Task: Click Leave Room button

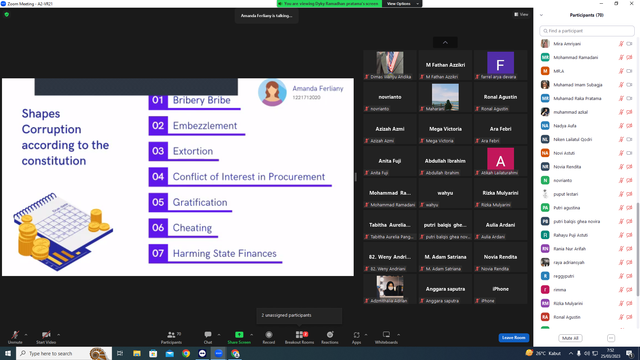Action: pyautogui.click(x=513, y=338)
